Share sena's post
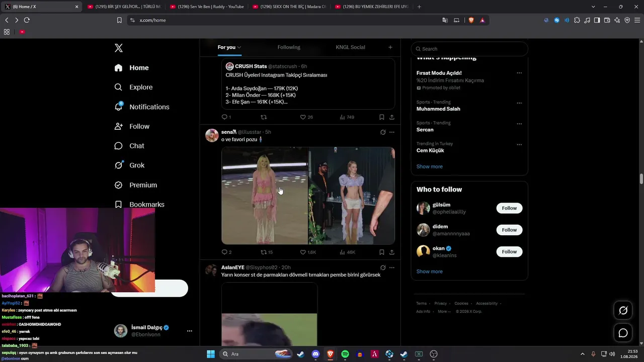The width and height of the screenshot is (644, 362). tap(392, 252)
